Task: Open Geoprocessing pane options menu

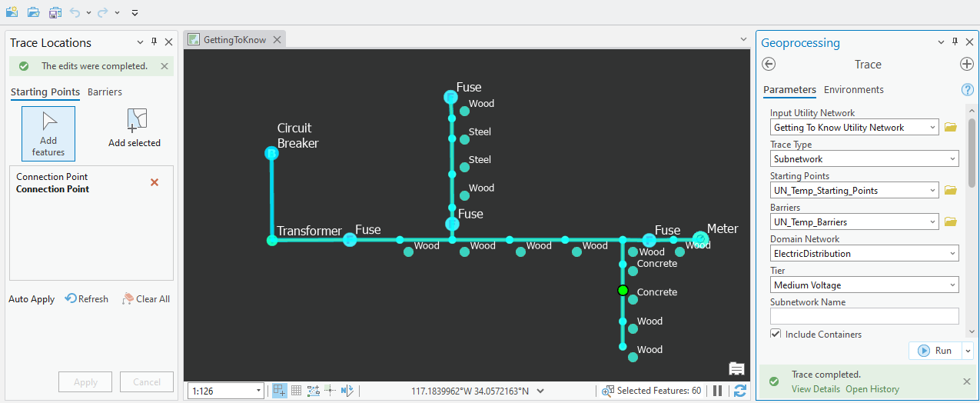Action: pyautogui.click(x=942, y=42)
